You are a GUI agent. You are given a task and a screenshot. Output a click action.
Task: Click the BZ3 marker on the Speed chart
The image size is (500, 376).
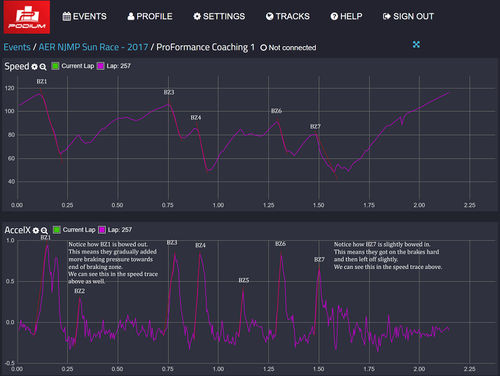[x=169, y=92]
